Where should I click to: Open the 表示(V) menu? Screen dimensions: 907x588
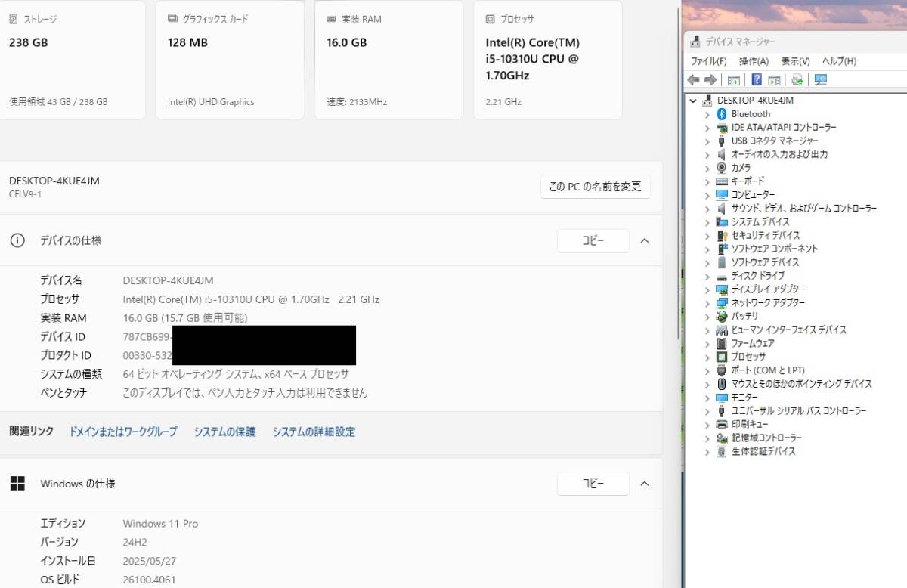pyautogui.click(x=795, y=61)
